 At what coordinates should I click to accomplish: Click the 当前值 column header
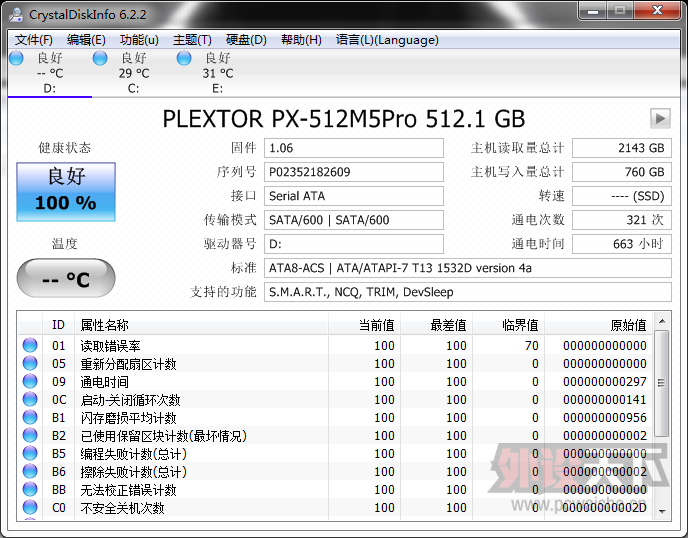pos(364,325)
